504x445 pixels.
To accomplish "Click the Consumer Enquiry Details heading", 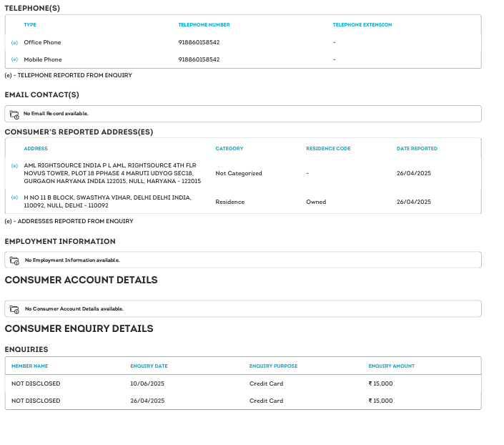I will 79,329.
